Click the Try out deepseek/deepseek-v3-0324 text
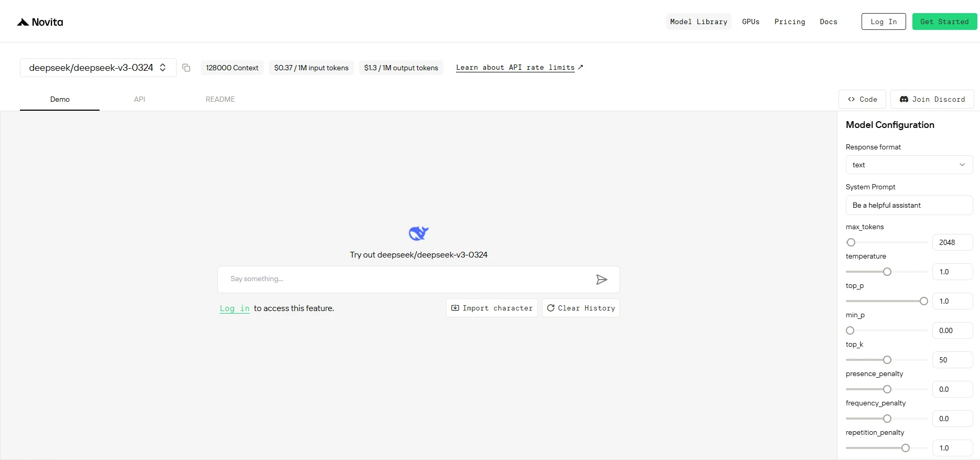 [419, 255]
